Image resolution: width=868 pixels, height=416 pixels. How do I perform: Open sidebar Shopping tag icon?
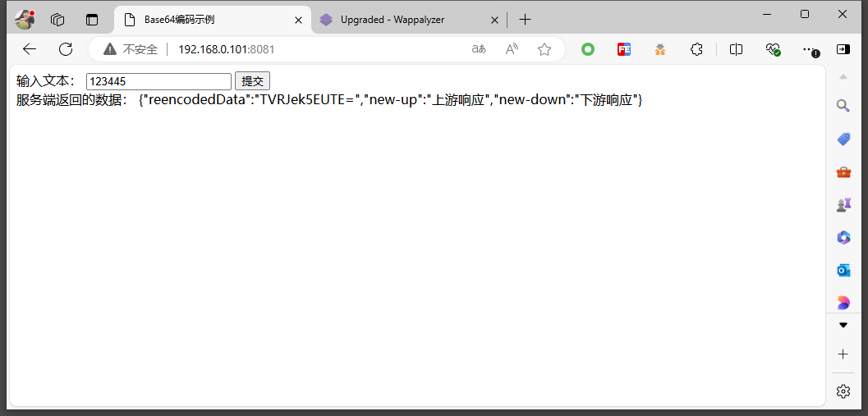(x=843, y=139)
